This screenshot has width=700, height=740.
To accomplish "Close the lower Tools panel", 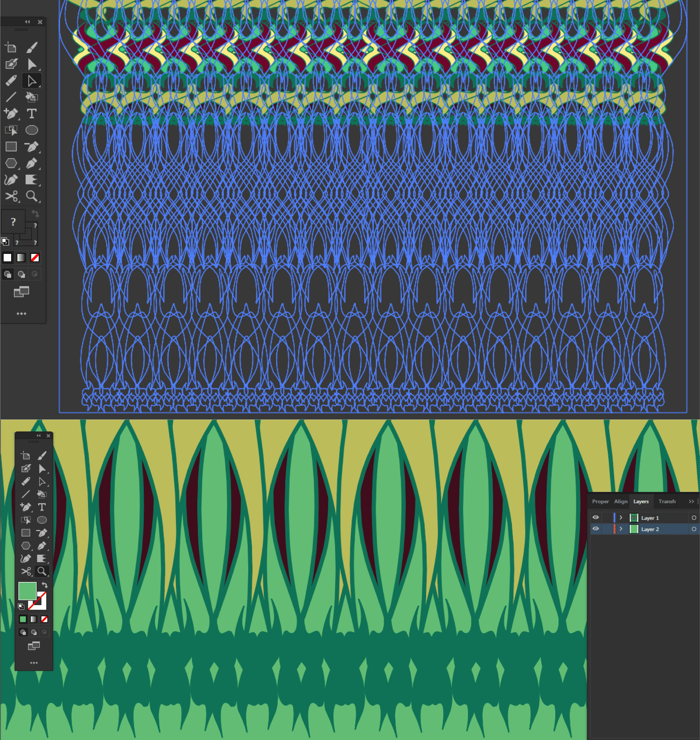I will (49, 436).
